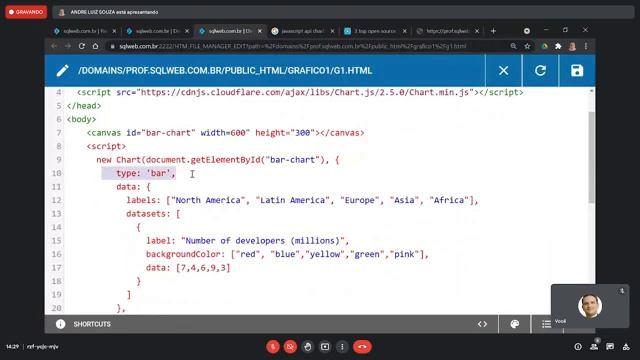The width and height of the screenshot is (640, 360).
Task: Click the Chart.min.js script src line
Action: coord(300,92)
